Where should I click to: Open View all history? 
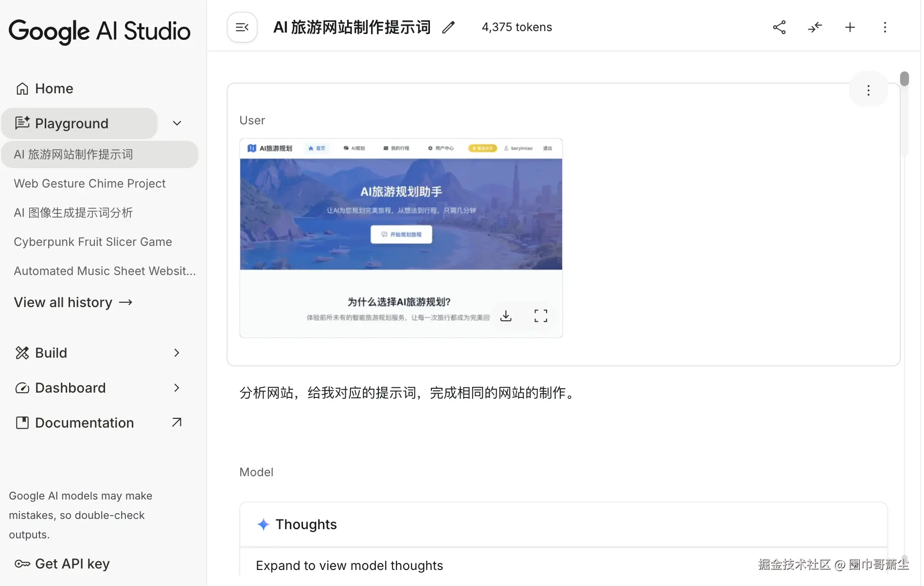73,302
